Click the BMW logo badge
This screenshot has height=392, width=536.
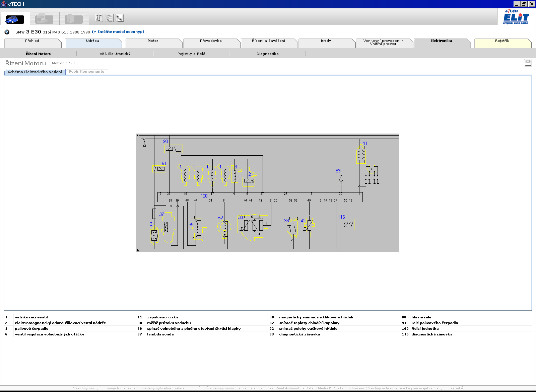click(7, 32)
